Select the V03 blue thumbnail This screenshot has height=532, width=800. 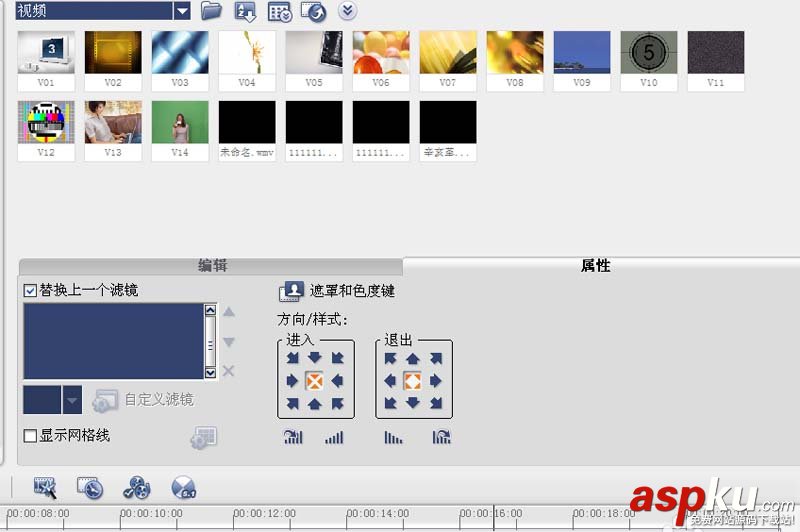click(180, 53)
